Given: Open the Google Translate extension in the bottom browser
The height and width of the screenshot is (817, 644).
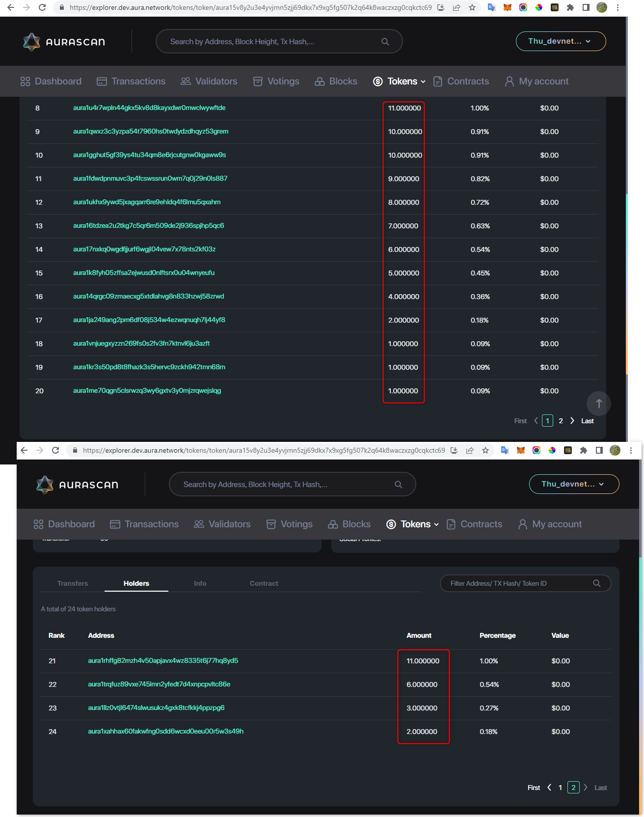Looking at the screenshot, I should [505, 450].
